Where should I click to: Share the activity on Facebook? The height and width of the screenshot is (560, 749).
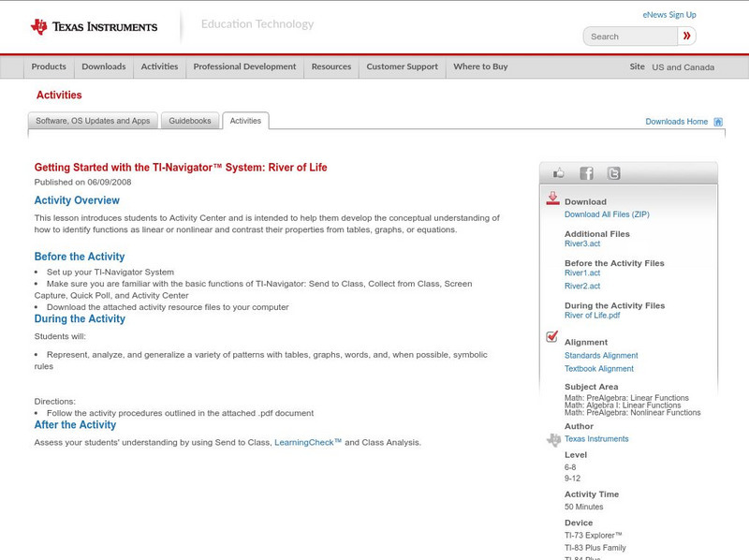pos(586,173)
